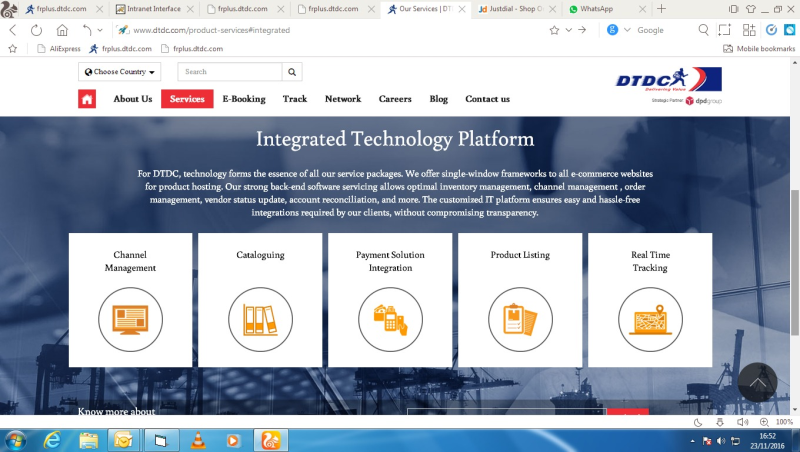The image size is (800, 452).
Task: Click the Cataloguing binders icon
Action: pyautogui.click(x=260, y=319)
